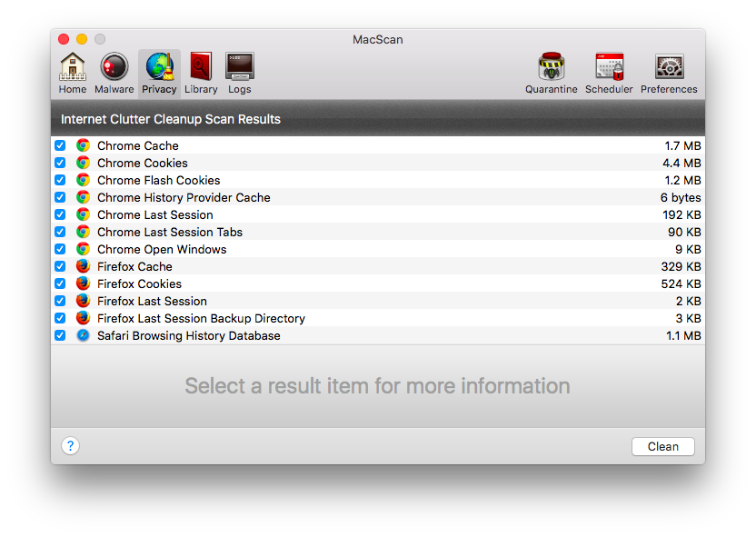
Task: Toggle the Chrome Last Session Tabs checkbox
Action: point(60,232)
